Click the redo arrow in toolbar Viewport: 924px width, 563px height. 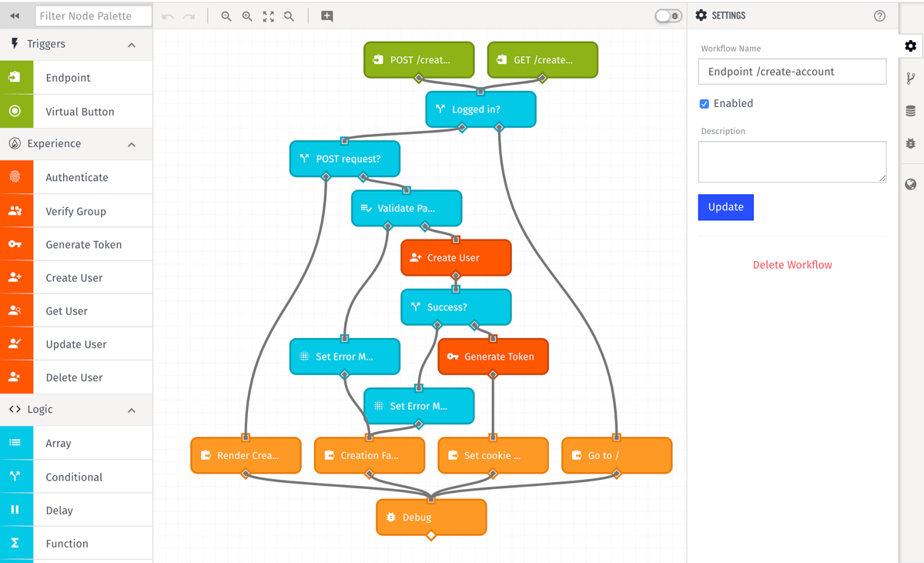(x=189, y=16)
